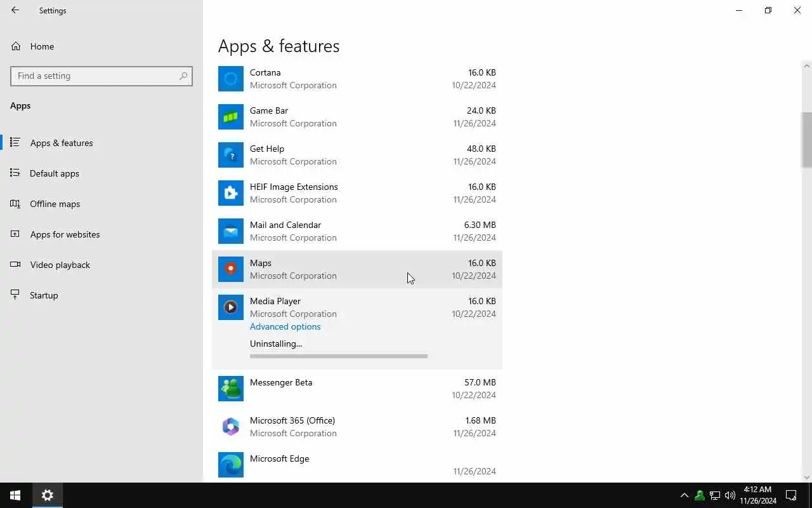The width and height of the screenshot is (812, 508).
Task: Click the Messenger Beta app icon
Action: point(231,389)
